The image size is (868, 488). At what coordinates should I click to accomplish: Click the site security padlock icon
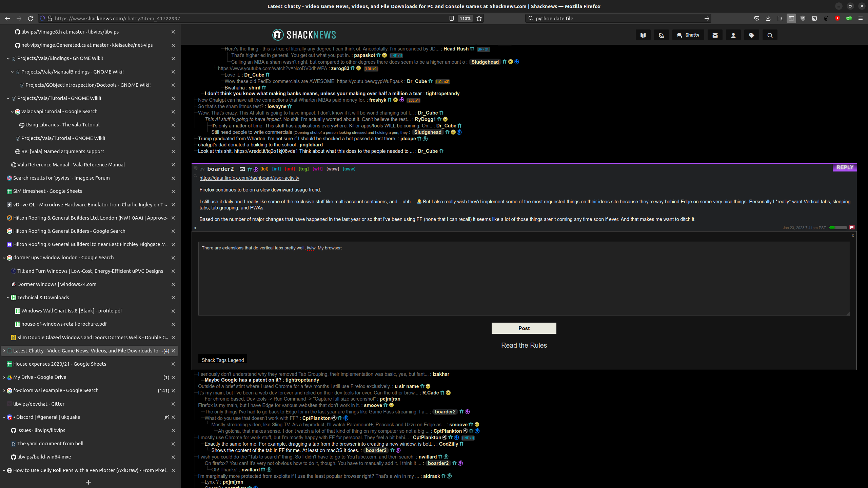[x=50, y=18]
